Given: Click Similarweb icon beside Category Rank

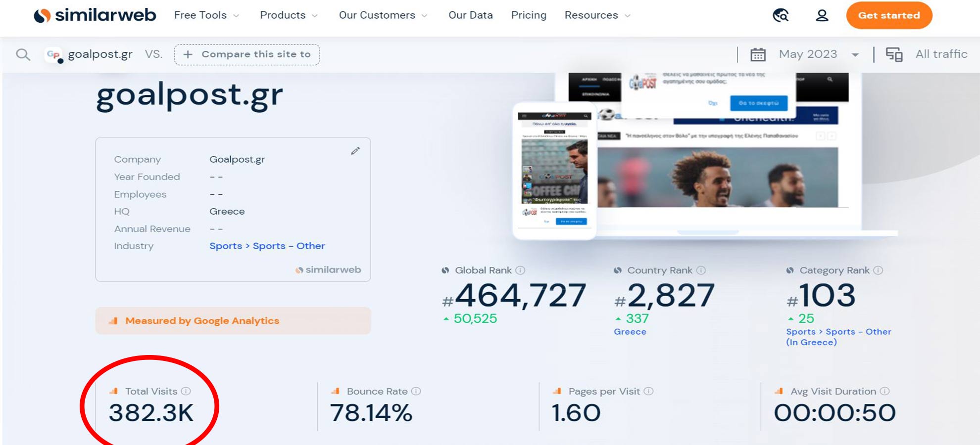Looking at the screenshot, I should coord(790,270).
